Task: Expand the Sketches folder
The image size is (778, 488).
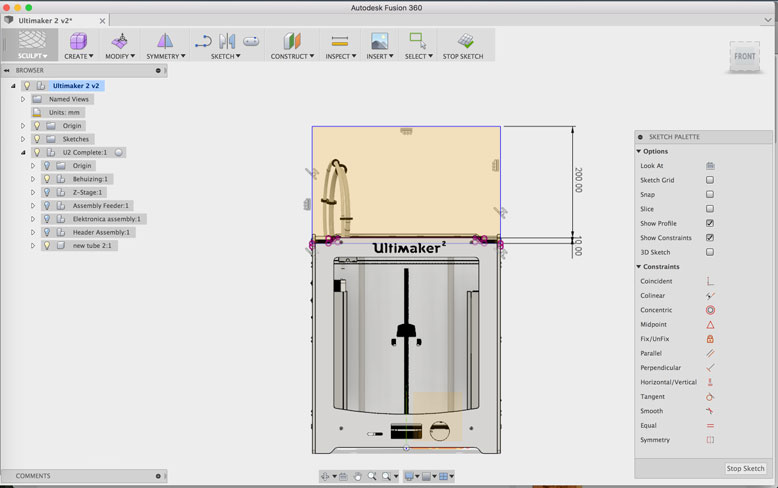Action: 23,139
